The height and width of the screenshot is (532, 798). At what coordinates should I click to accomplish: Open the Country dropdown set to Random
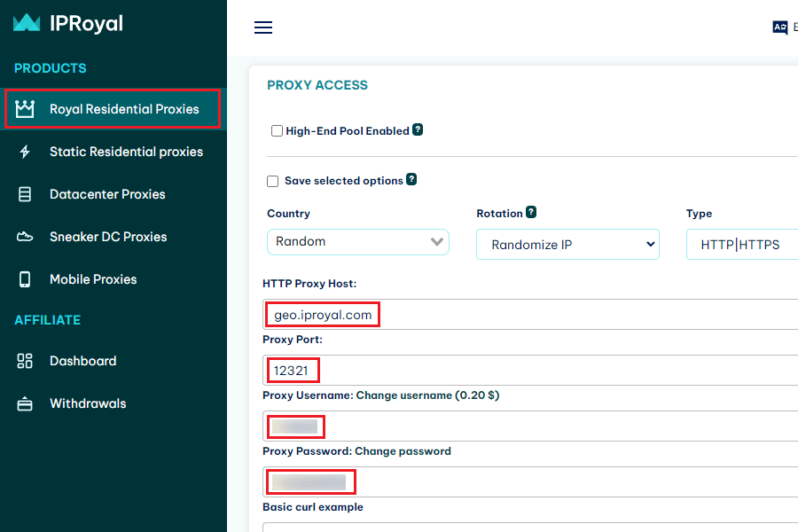point(358,242)
